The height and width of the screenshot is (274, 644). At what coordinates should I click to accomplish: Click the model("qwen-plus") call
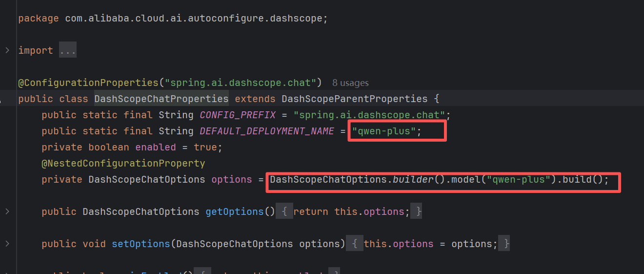(504, 179)
